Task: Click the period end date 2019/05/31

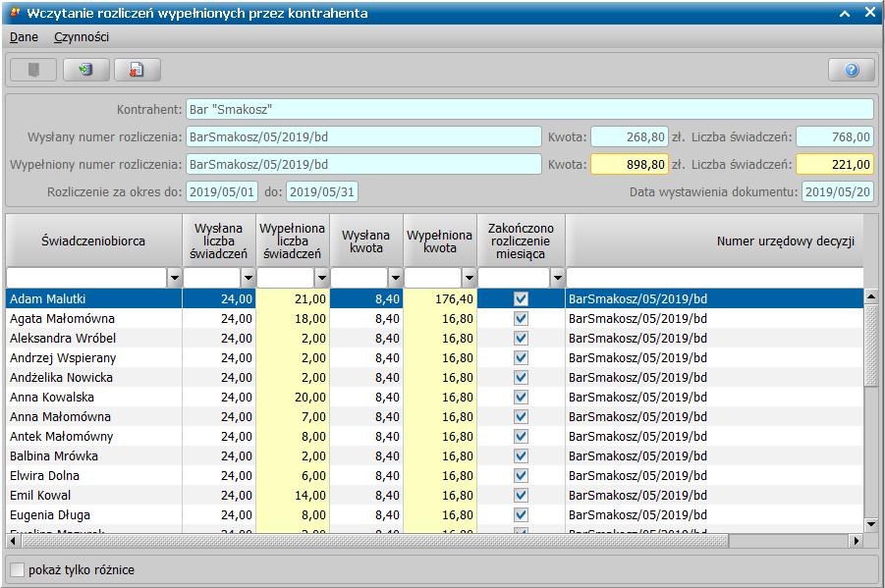Action: (x=322, y=191)
